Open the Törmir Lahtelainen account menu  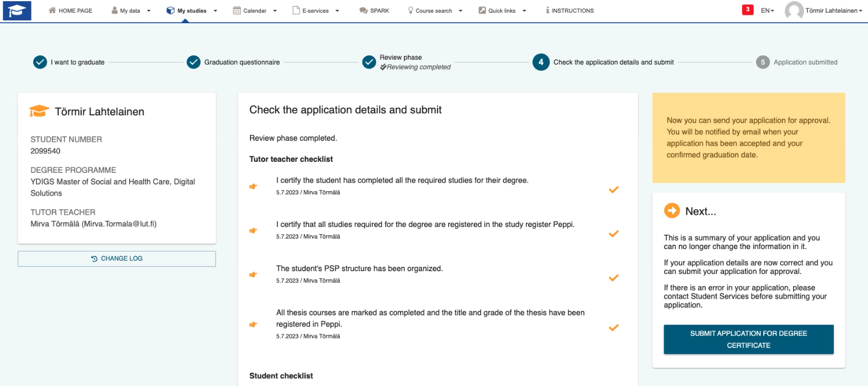pyautogui.click(x=826, y=10)
